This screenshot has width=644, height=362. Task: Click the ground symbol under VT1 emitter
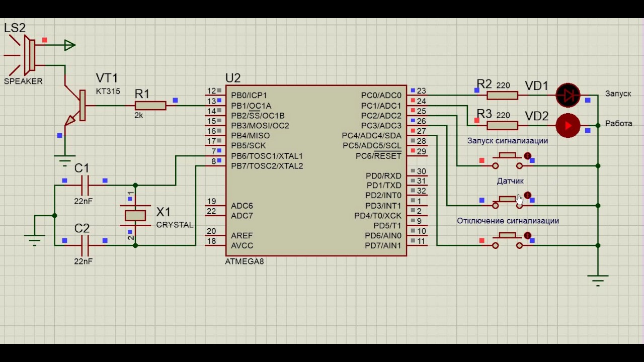(65, 160)
